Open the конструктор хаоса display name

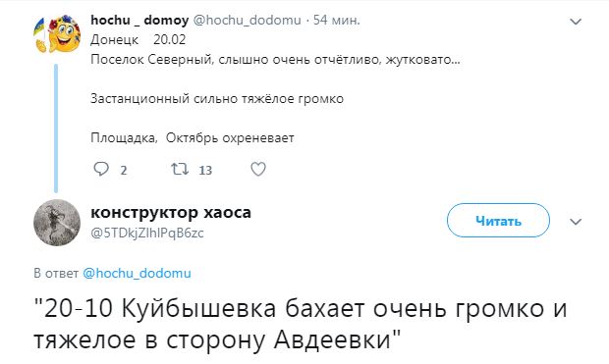point(171,212)
